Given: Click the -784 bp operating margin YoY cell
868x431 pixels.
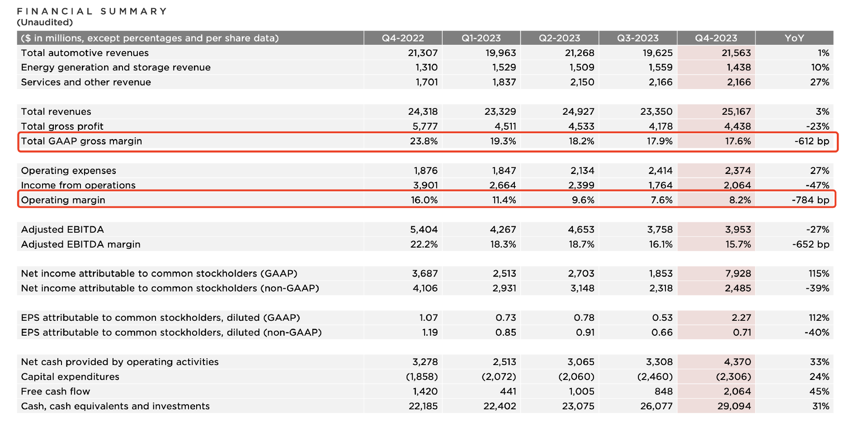Looking at the screenshot, I should point(811,200).
